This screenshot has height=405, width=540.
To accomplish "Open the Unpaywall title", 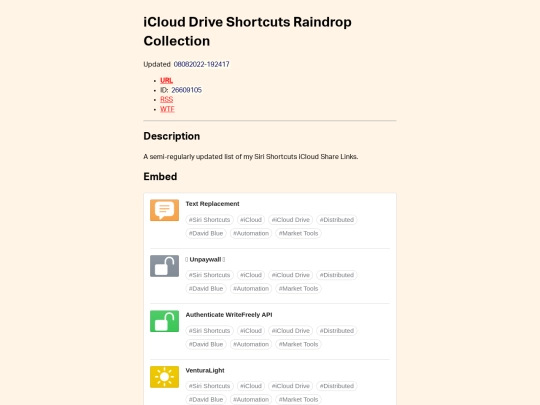I will point(205,259).
